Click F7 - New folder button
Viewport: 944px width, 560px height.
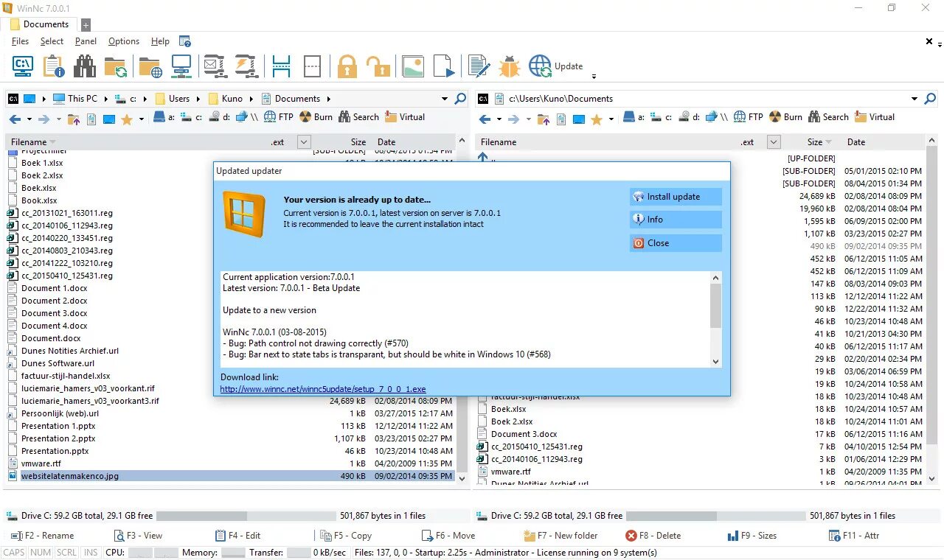pyautogui.click(x=560, y=536)
